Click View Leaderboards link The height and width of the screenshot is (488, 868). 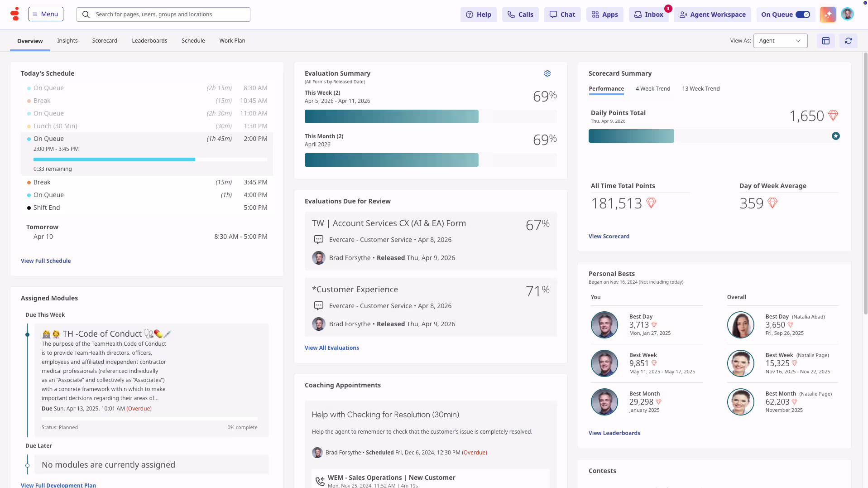tap(614, 433)
